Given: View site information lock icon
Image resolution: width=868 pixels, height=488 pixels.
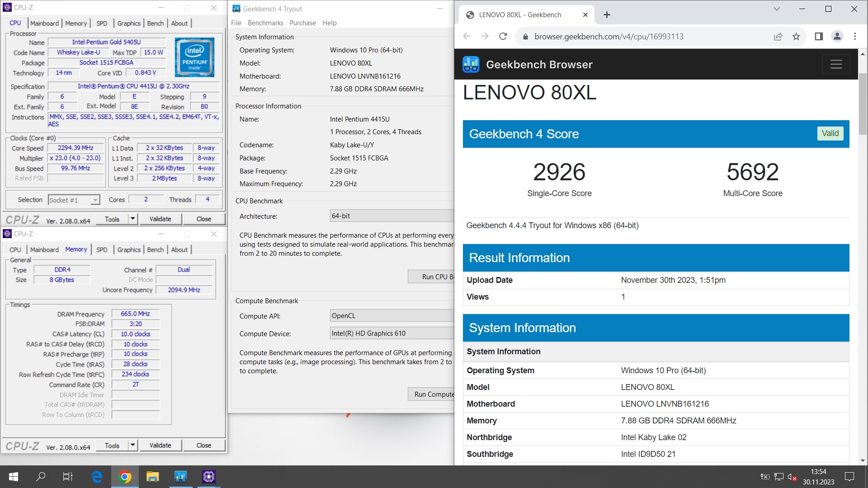Looking at the screenshot, I should pos(525,37).
